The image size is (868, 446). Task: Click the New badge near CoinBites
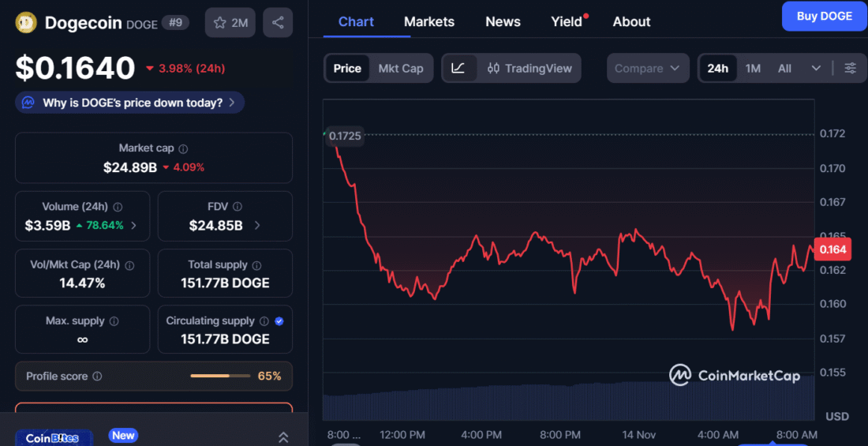(123, 435)
